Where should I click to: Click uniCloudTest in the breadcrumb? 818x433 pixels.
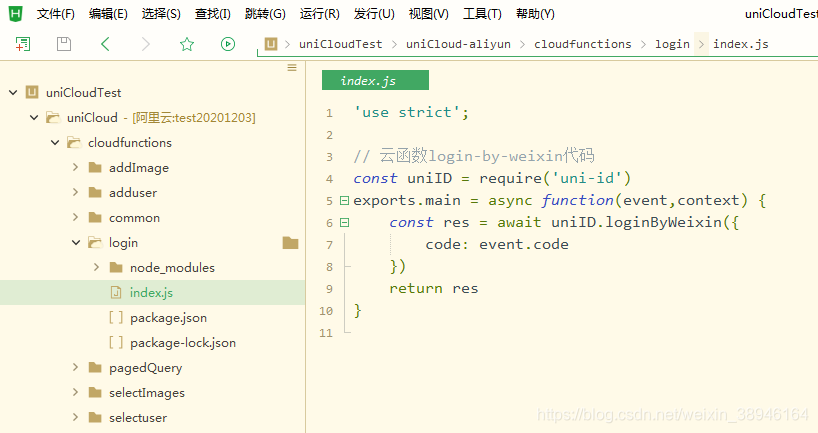[x=340, y=44]
